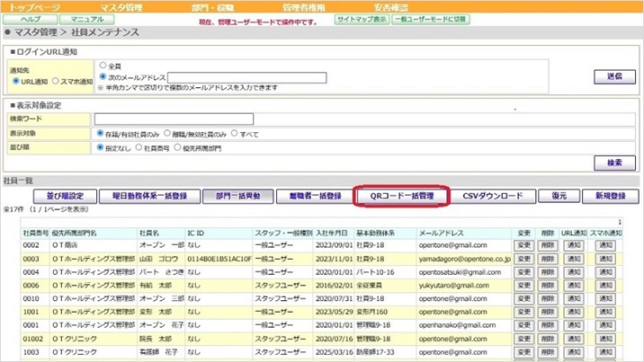The image size is (644, 362).
Task: Click employee name 山田 ゴロウ
Action: [158, 259]
